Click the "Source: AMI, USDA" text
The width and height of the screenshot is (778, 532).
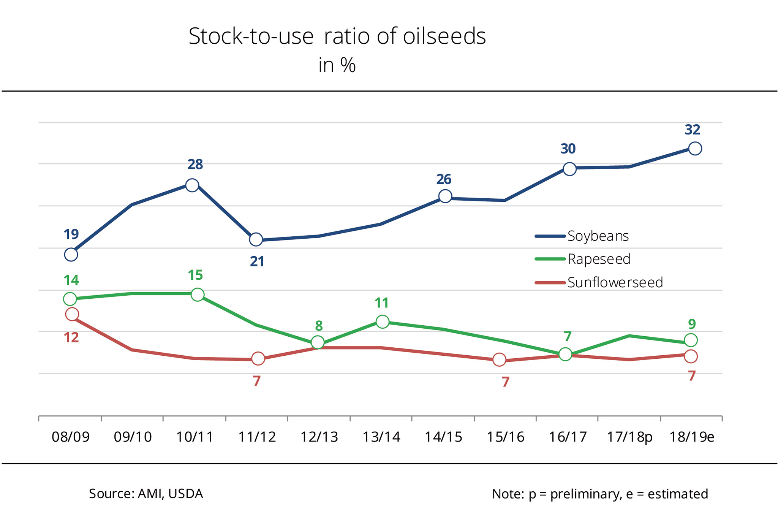(x=146, y=494)
